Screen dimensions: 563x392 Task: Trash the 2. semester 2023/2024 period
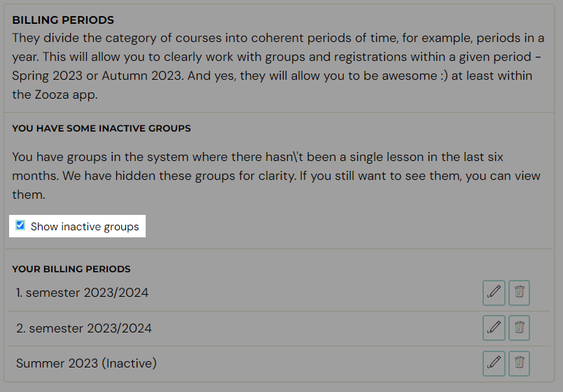point(519,328)
